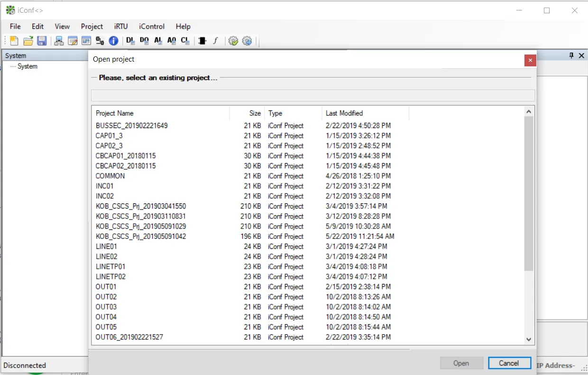Screen dimensions: 588x375
Task: Click the project list scrollbar thumb
Action: tap(529, 193)
